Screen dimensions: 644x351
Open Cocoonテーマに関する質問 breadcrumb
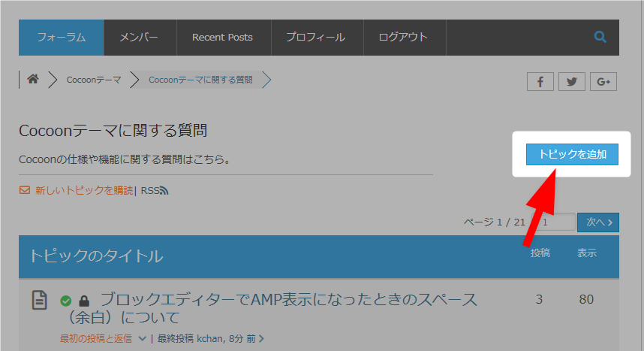point(200,80)
